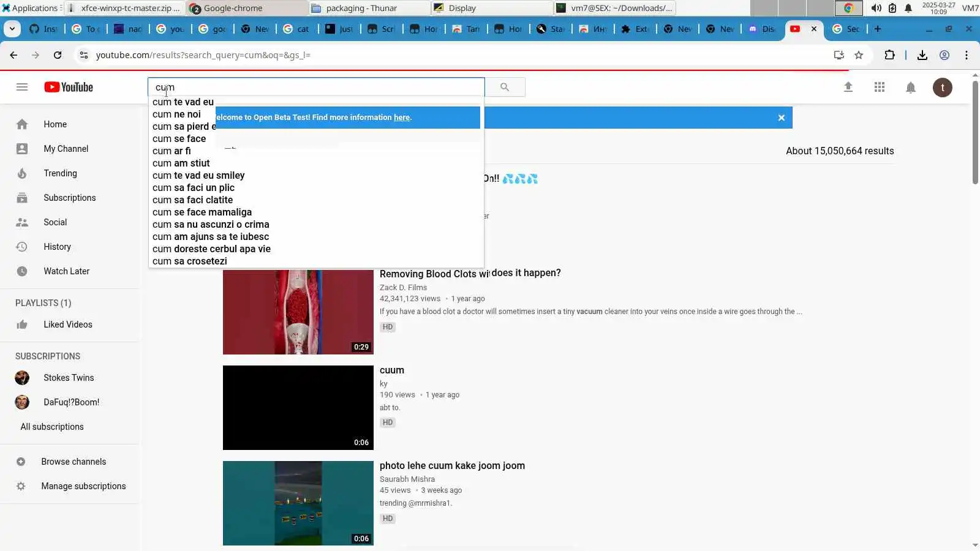Image resolution: width=980 pixels, height=551 pixels.
Task: Open the account avatar with letter t
Action: [943, 88]
